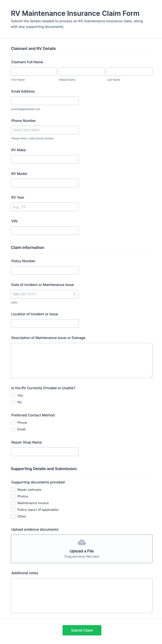This screenshot has width=162, height=644.
Task: Click inside the Additional notes textarea
Action: pyautogui.click(x=82, y=595)
